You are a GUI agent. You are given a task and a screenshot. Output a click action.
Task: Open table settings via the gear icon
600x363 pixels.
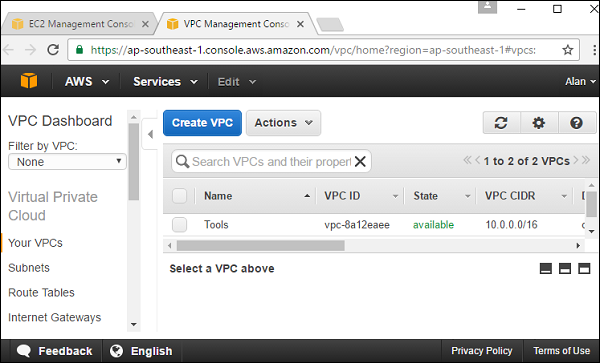pyautogui.click(x=539, y=123)
